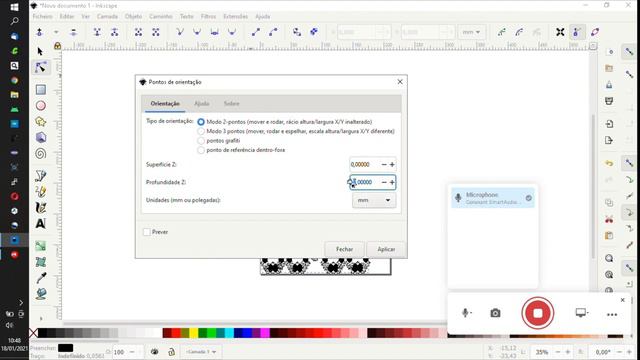Image resolution: width=640 pixels, height=360 pixels.
Task: Open insert-node options dropdown arrow
Action: [x=56, y=32]
